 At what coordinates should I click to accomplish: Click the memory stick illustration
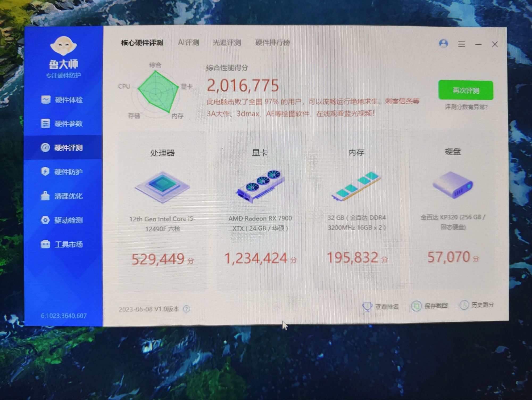point(356,186)
